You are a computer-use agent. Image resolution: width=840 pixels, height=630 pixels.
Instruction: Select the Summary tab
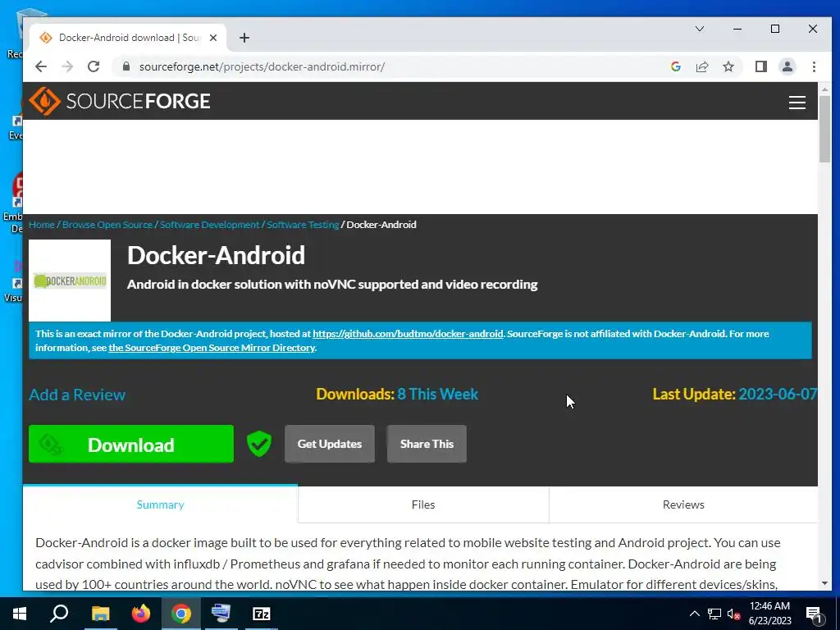click(160, 504)
